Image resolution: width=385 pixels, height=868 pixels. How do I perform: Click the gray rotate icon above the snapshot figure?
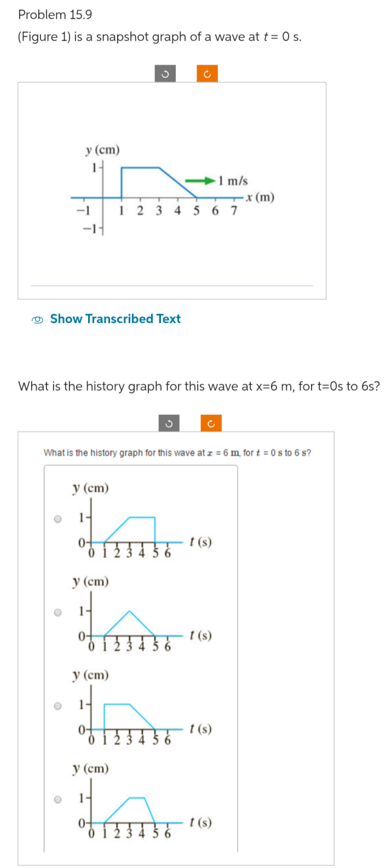click(x=165, y=73)
